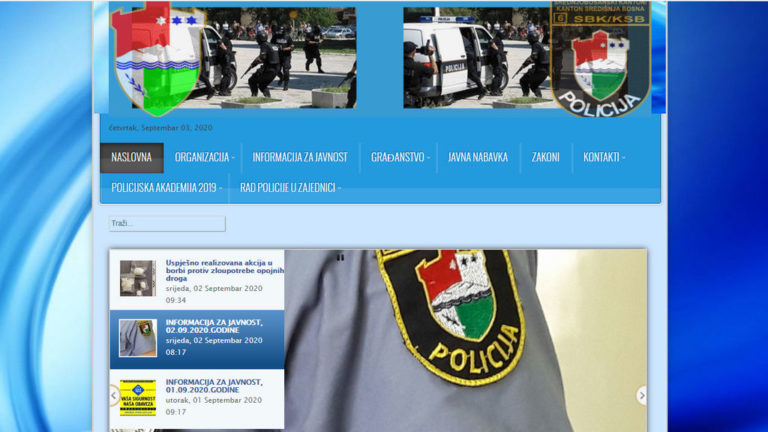Open the Zakoni menu item

pyautogui.click(x=545, y=157)
